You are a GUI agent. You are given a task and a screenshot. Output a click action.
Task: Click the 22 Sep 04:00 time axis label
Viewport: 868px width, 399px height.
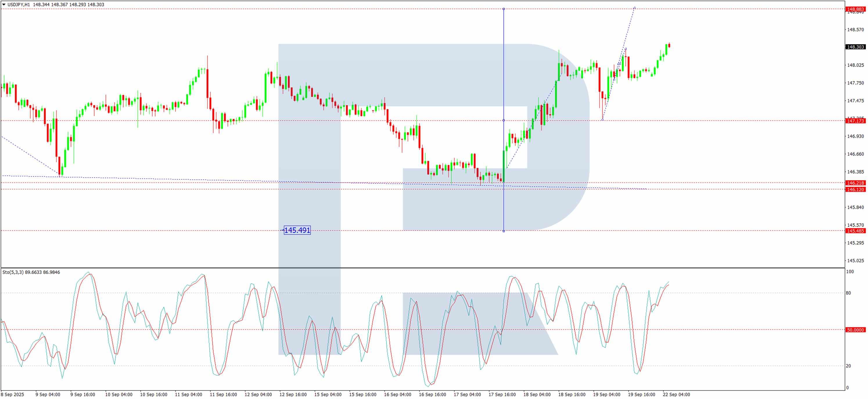pyautogui.click(x=676, y=395)
